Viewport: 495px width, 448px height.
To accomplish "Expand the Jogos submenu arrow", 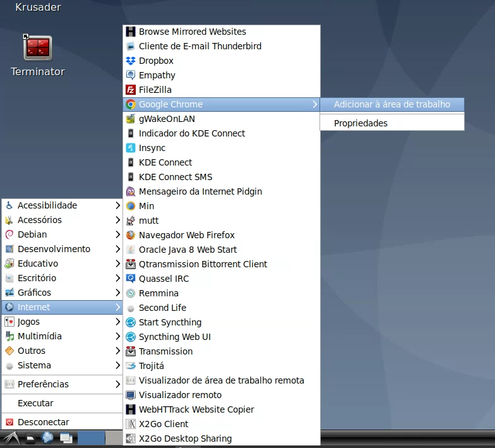I will click(x=117, y=322).
